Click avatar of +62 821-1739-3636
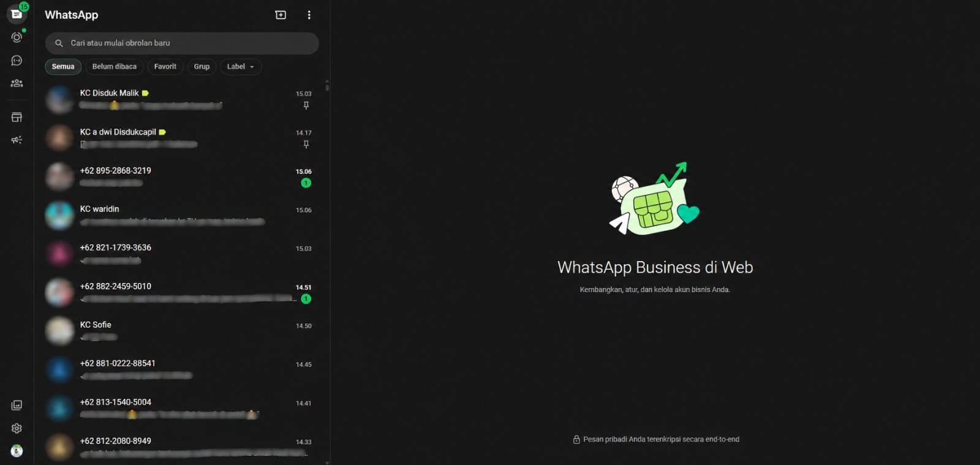 (59, 254)
